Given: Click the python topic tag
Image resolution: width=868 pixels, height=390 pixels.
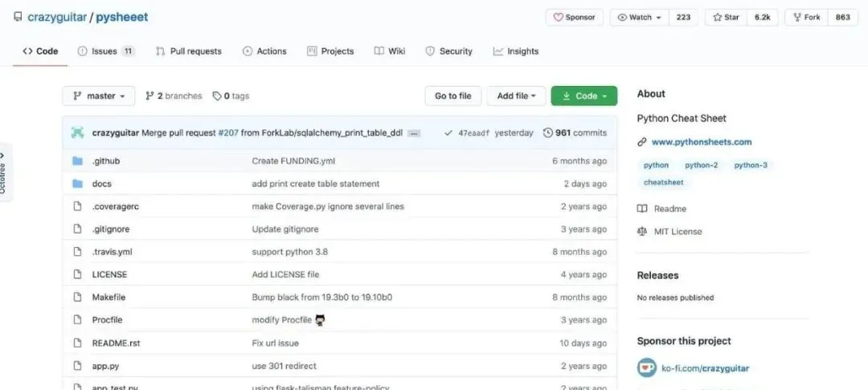Looking at the screenshot, I should tap(656, 165).
